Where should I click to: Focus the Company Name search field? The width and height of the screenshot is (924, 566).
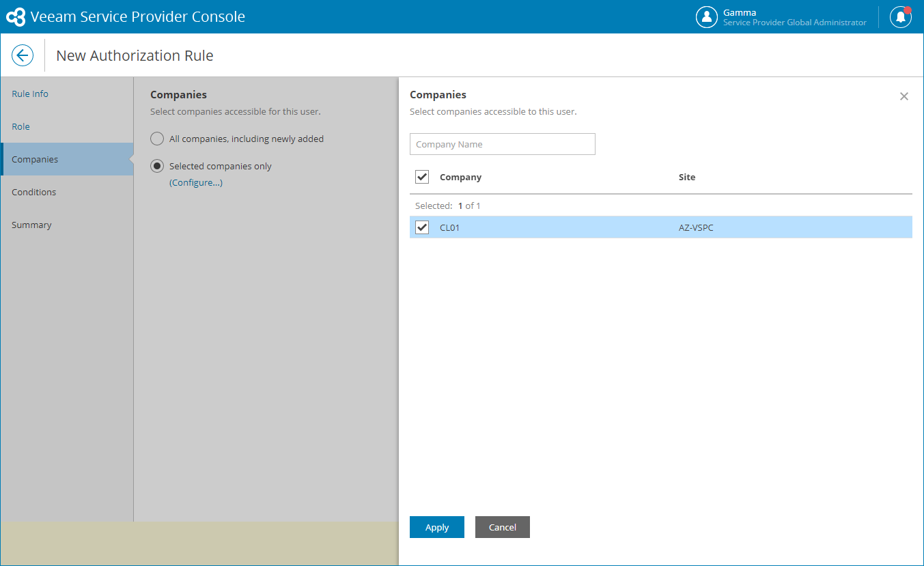[x=503, y=144]
